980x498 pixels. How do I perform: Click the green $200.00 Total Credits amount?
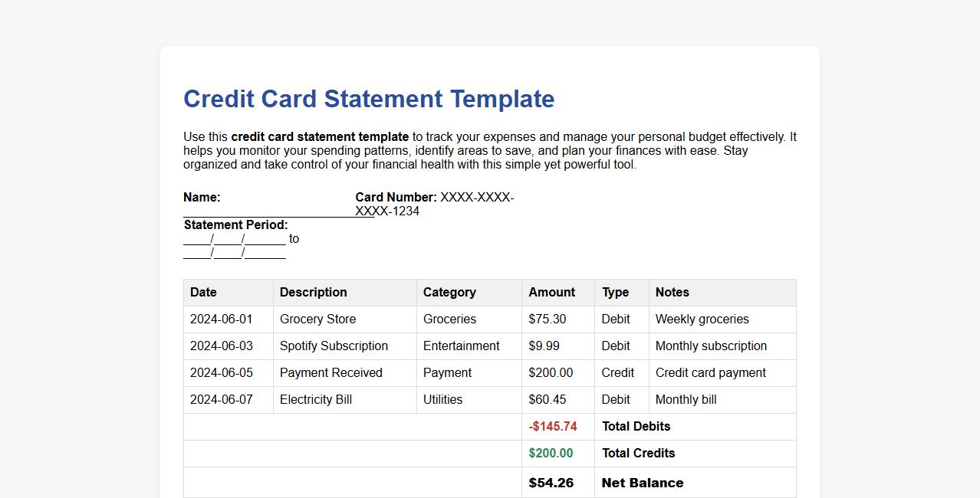click(550, 453)
